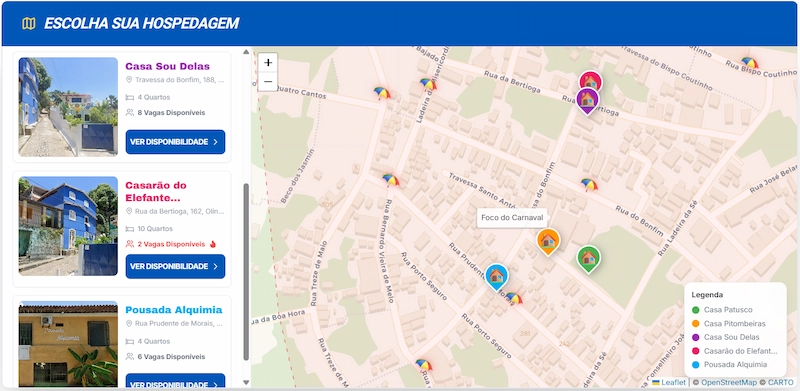Screen dimensions: 800x391
Task: Click the location pin icon for Rua Prudente de Morais address
Action: click(129, 324)
